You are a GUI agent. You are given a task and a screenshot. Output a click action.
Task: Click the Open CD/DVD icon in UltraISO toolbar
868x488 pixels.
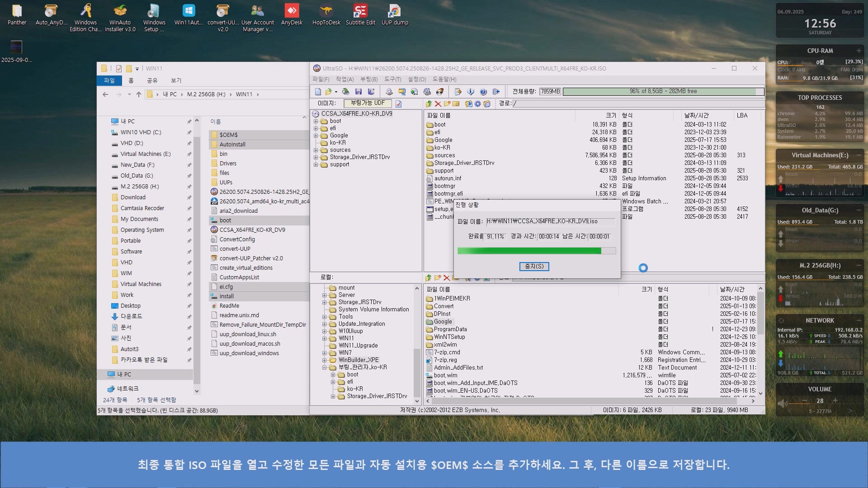pos(346,92)
